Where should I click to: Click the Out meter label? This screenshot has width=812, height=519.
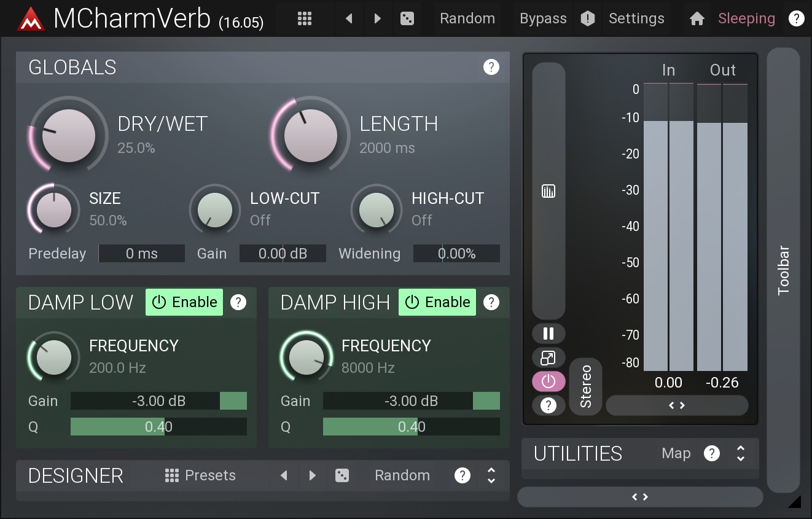[x=722, y=70]
